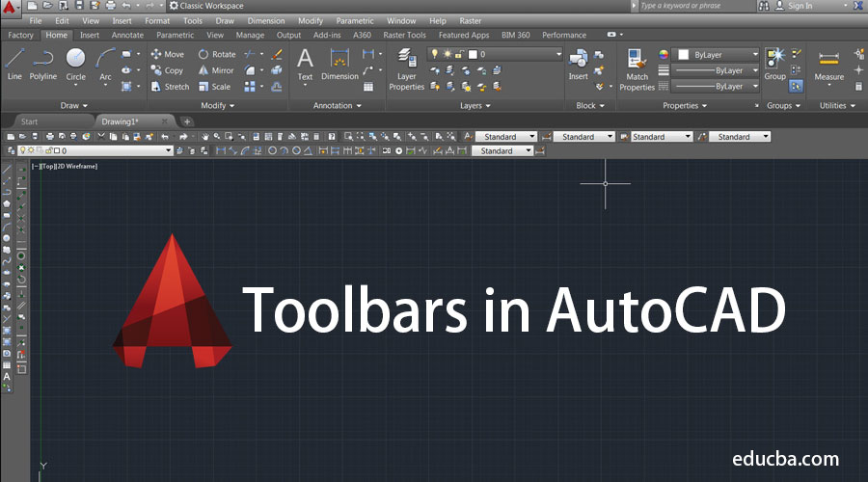Open the Classic Workspace gear selector
Image resolution: width=868 pixels, height=482 pixels.
tap(206, 6)
